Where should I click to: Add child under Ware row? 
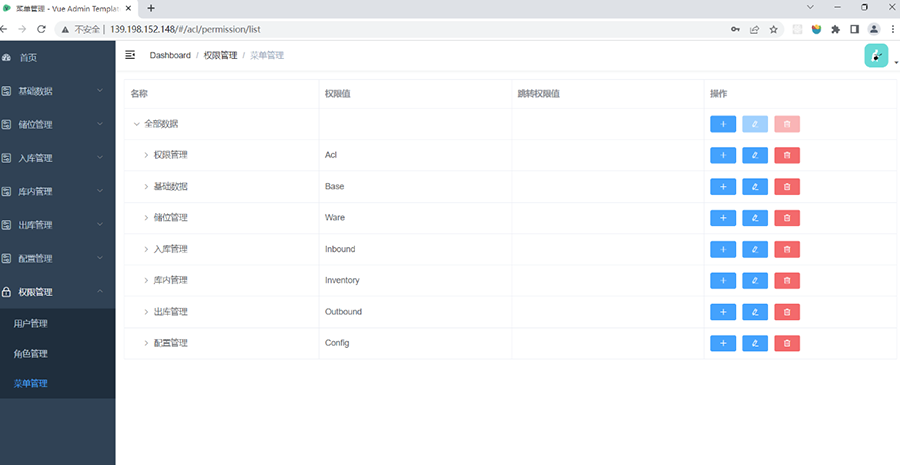pos(723,218)
